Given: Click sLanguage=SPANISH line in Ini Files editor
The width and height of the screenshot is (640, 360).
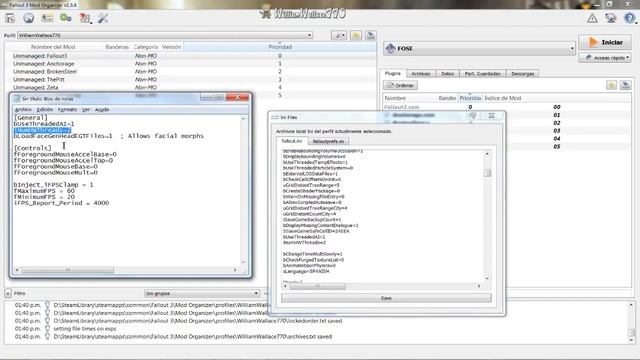Looking at the screenshot, I should coord(306,271).
